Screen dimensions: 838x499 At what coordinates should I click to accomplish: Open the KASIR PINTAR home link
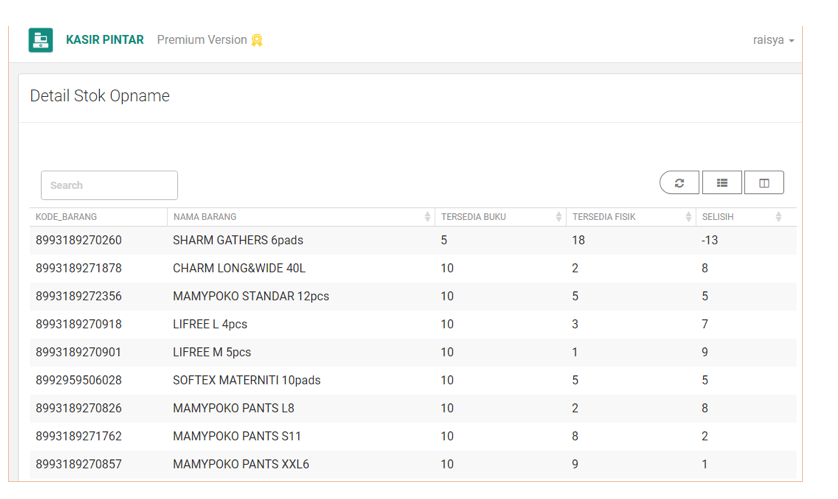pos(105,40)
